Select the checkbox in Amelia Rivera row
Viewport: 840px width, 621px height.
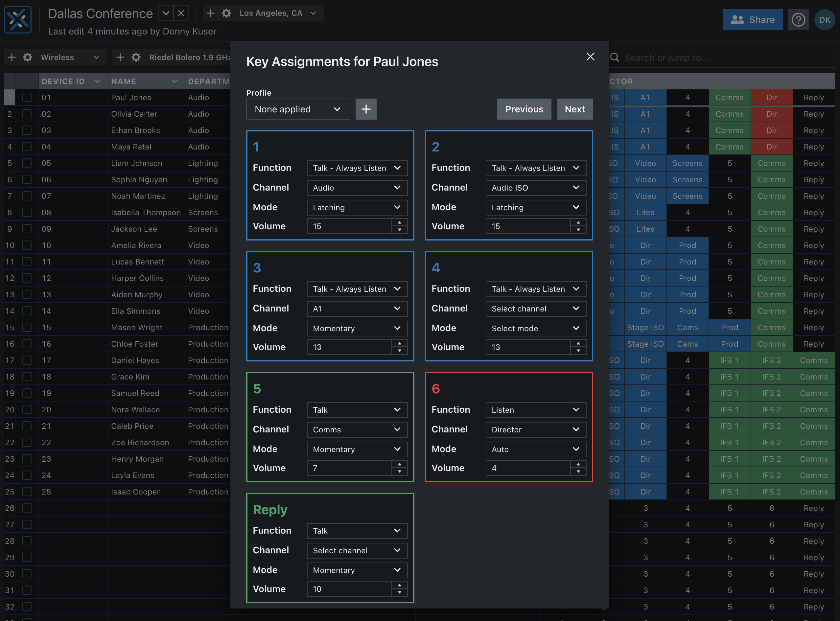27,245
